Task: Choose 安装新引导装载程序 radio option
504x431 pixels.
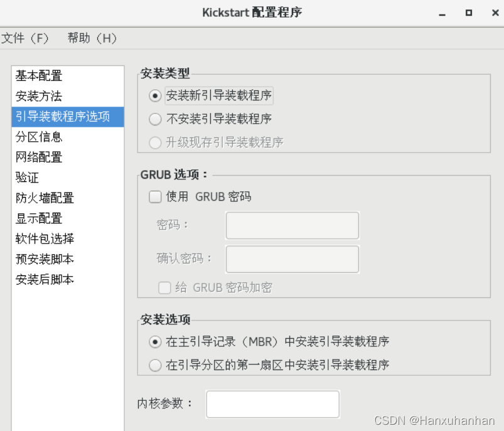Action: click(155, 96)
